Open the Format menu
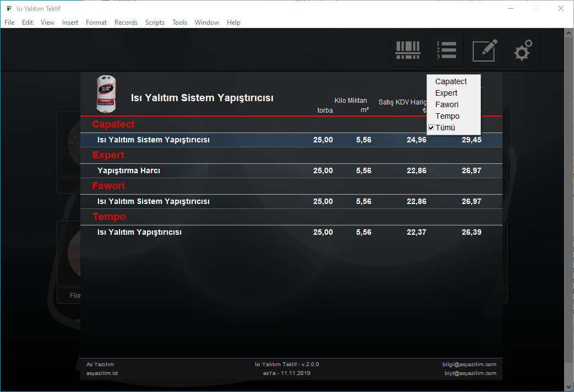Viewport: 574px width, 392px height. click(x=96, y=23)
